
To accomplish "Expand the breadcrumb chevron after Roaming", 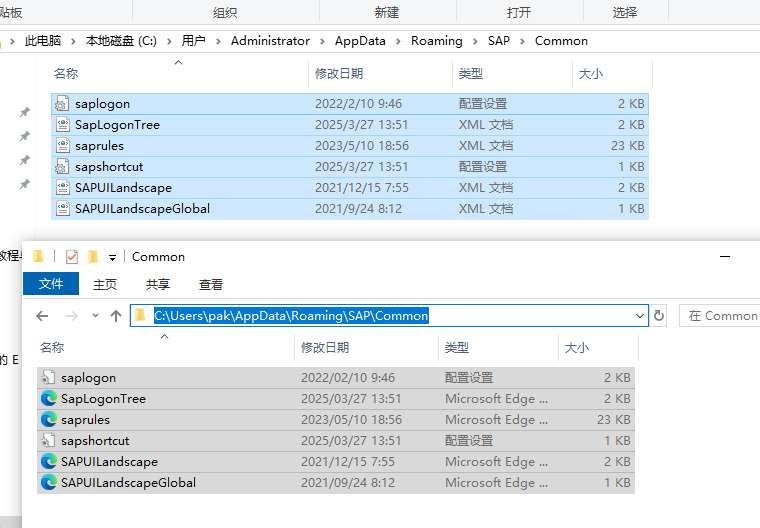I will tap(475, 41).
